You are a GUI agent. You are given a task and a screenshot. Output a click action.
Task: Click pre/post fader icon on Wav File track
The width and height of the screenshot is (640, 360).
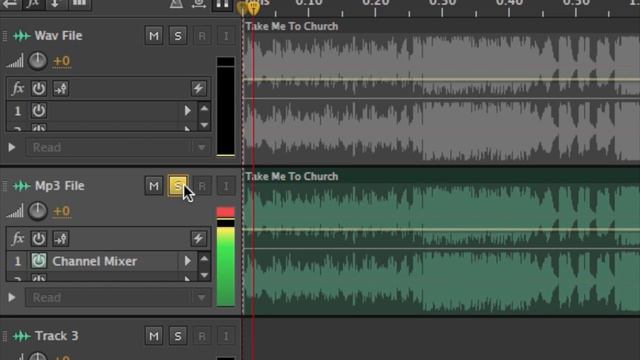tap(61, 89)
